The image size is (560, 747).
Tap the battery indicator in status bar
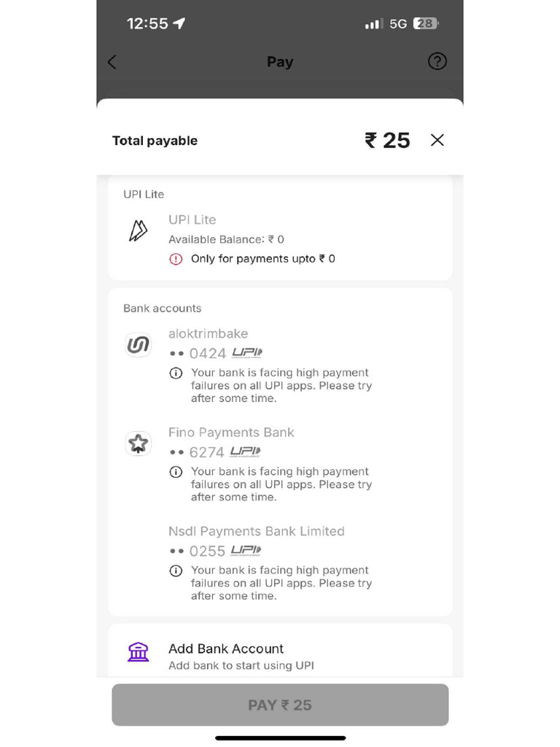pyautogui.click(x=425, y=23)
